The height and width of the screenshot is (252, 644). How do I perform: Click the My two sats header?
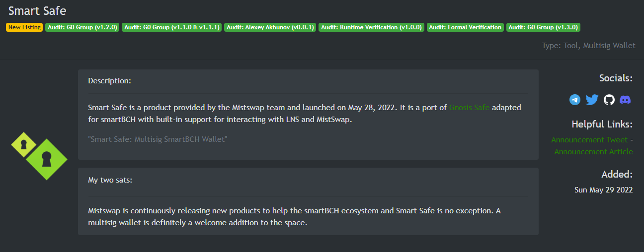[110, 180]
